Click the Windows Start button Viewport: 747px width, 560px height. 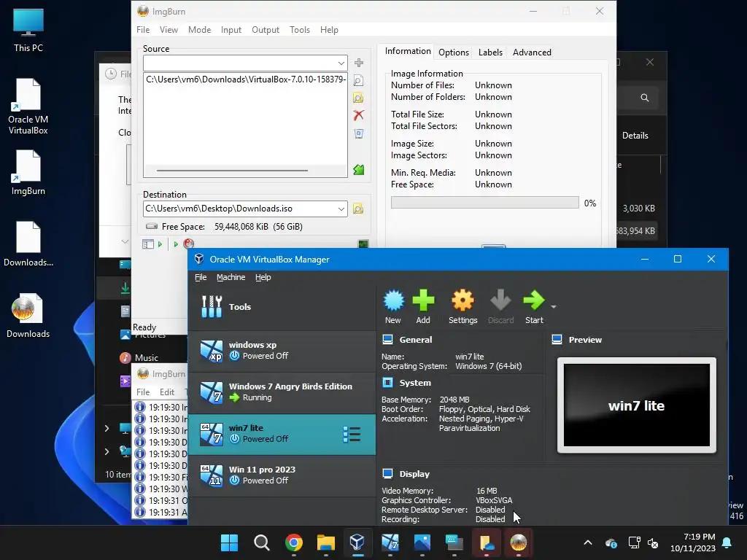pos(229,542)
